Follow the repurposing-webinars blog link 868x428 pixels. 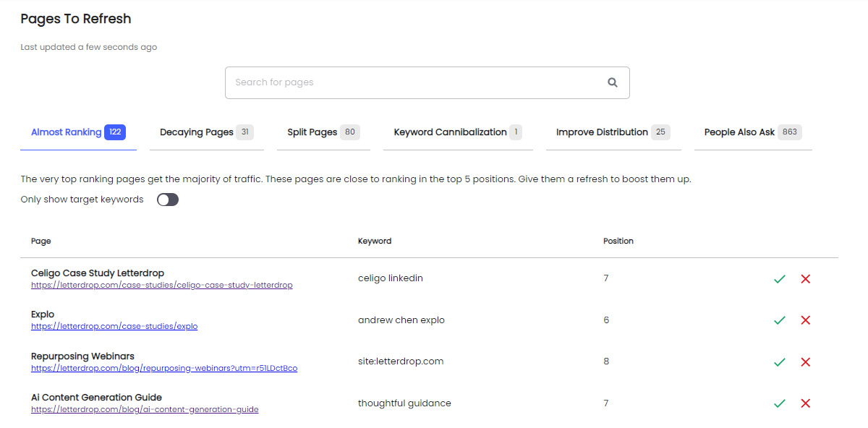pos(164,368)
